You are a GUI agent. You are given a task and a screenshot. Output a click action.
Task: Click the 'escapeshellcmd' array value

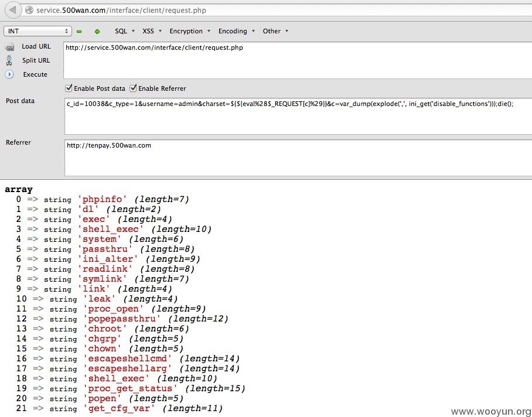[128, 358]
